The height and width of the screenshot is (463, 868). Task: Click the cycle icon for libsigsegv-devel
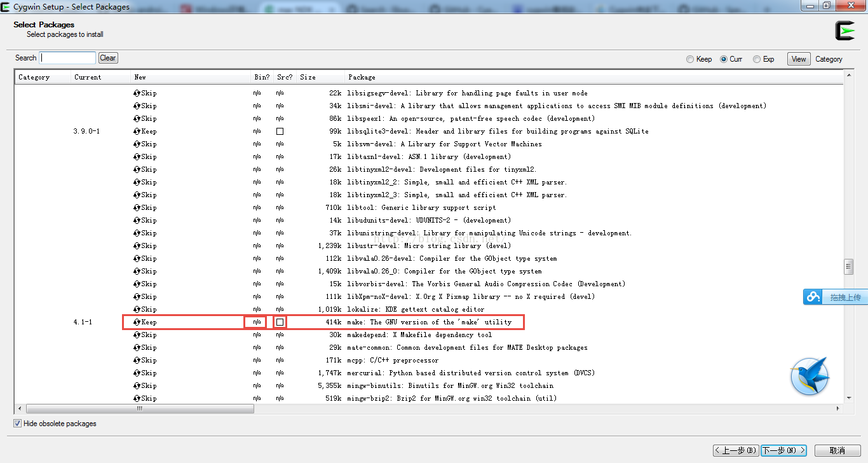(137, 93)
